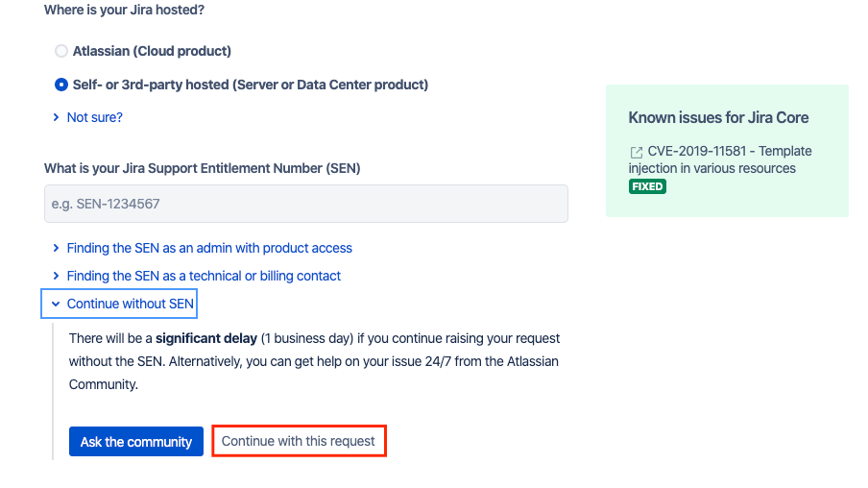Screen dimensions: 868x488
Task: Expand "Finding the SEN as a technical or billing contact"
Action: pyautogui.click(x=204, y=276)
